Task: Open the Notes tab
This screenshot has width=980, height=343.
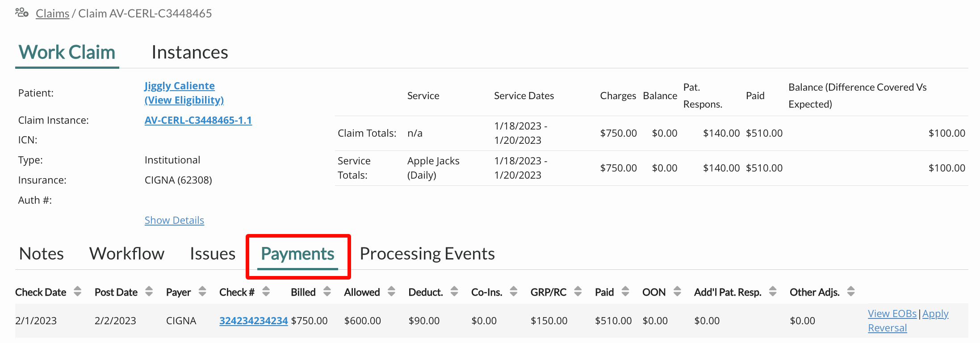Action: click(x=42, y=254)
